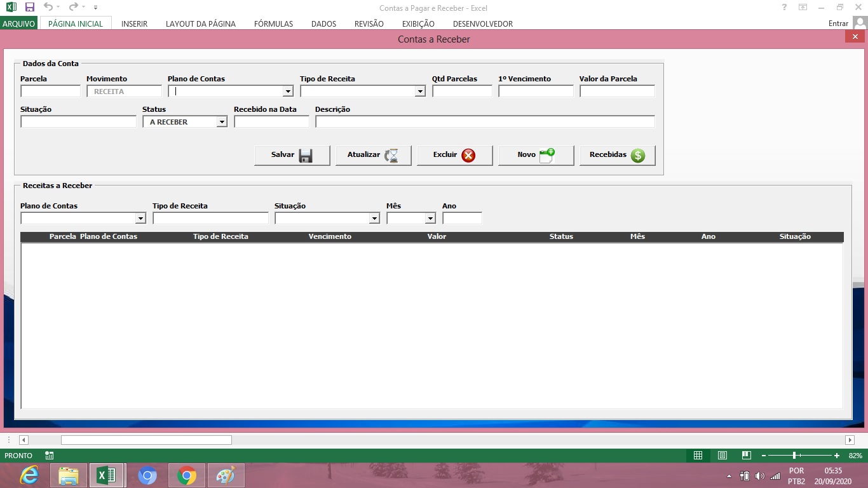Click the Undo arrow in title bar
868x488 pixels.
pos(48,7)
